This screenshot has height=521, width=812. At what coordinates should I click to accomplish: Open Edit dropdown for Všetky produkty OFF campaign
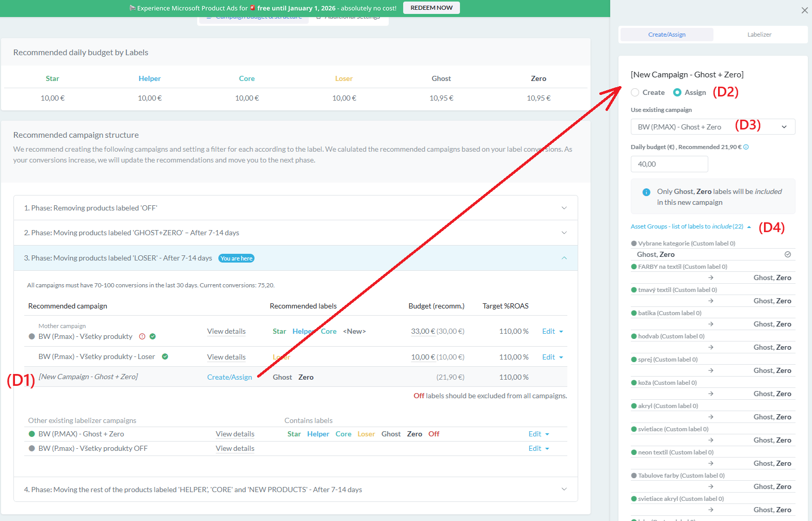coord(538,448)
